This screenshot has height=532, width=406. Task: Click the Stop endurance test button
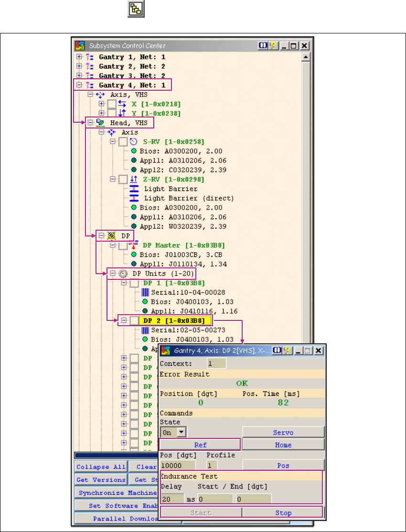click(283, 513)
